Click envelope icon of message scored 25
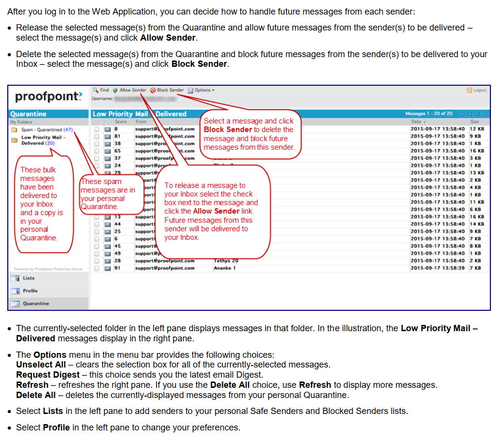Viewport: 504px width, 444px height. (108, 232)
